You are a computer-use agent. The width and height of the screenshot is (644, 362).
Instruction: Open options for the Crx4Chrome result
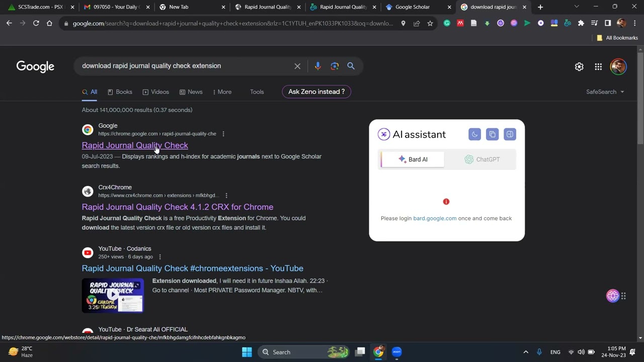click(x=226, y=196)
